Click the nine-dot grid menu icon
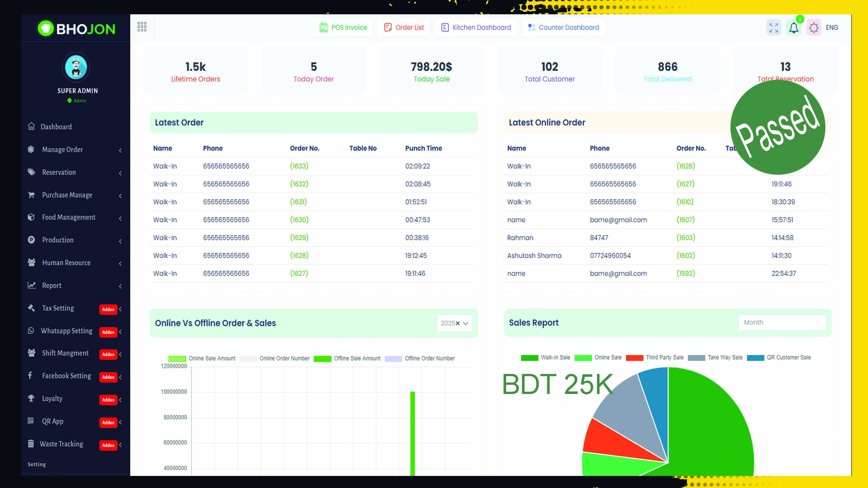 [142, 27]
